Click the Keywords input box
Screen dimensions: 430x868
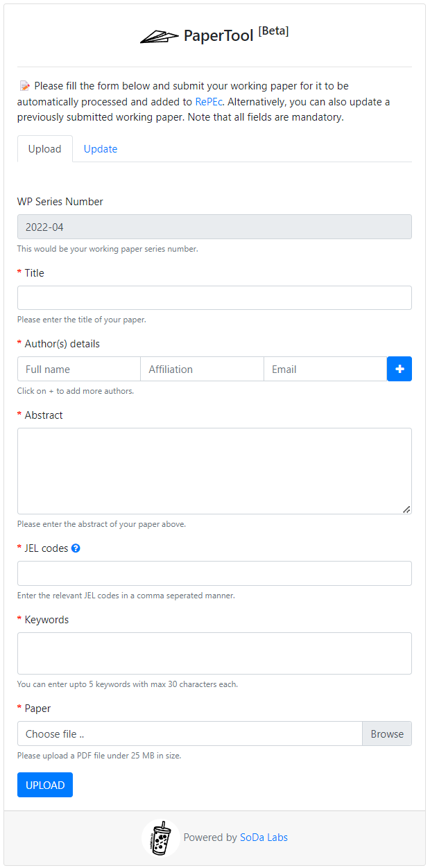click(x=214, y=653)
